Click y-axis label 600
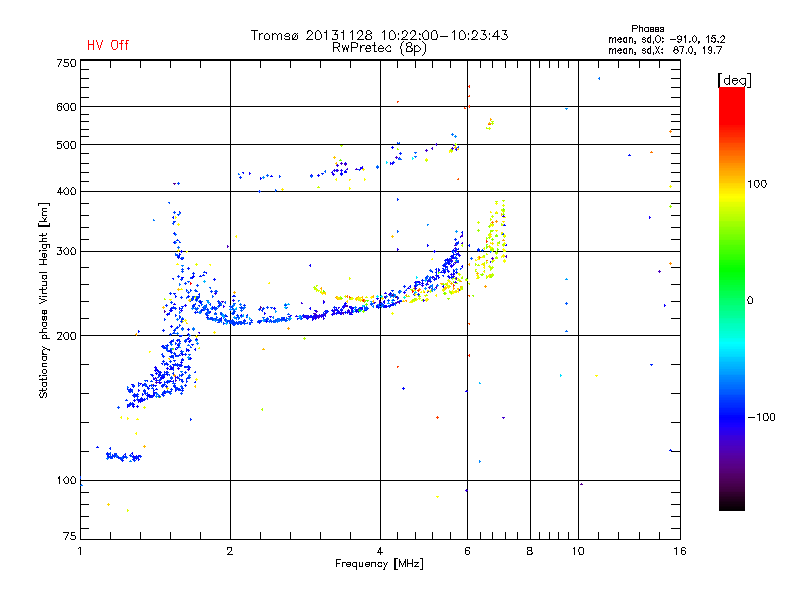The image size is (800, 600). pyautogui.click(x=66, y=107)
